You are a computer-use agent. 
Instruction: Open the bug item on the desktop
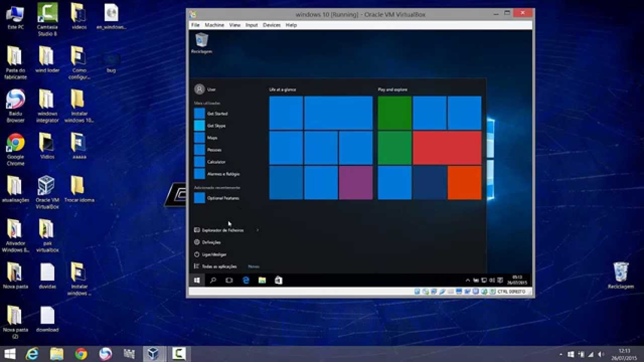111,64
